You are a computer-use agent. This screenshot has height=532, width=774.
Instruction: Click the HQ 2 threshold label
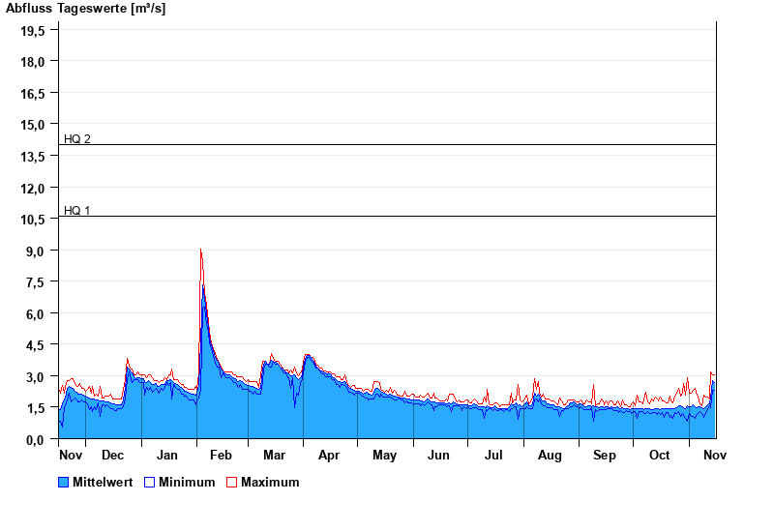click(x=77, y=139)
